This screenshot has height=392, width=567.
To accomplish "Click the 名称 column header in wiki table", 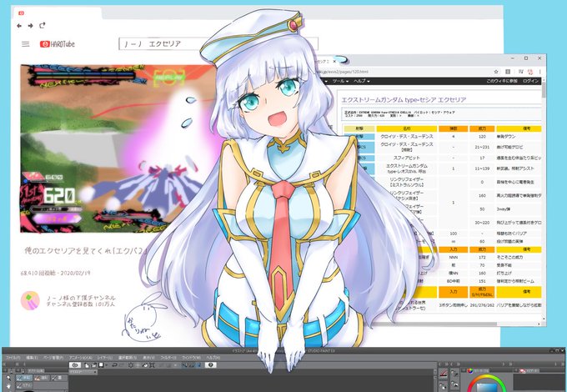I will point(407,128).
